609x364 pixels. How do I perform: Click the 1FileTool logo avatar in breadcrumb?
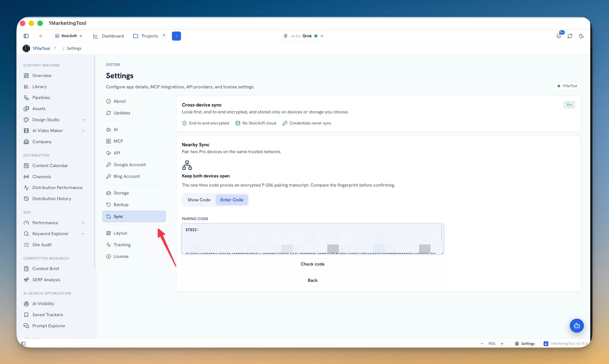(x=26, y=48)
